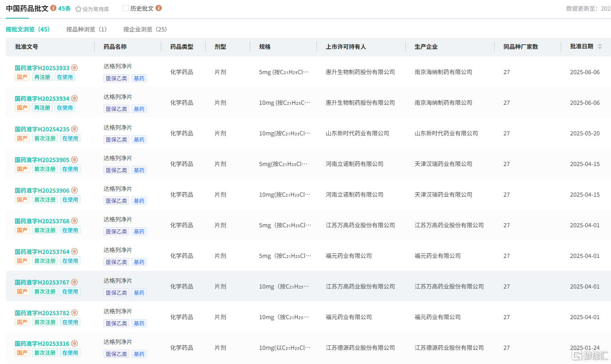
Task: Click 审 icon next to H20253906
Action: (x=75, y=190)
